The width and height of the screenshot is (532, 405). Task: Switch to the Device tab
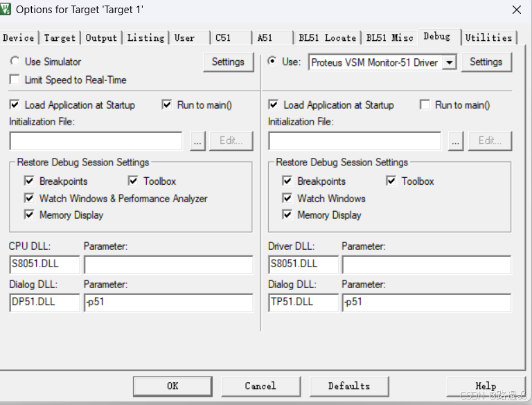(x=19, y=37)
